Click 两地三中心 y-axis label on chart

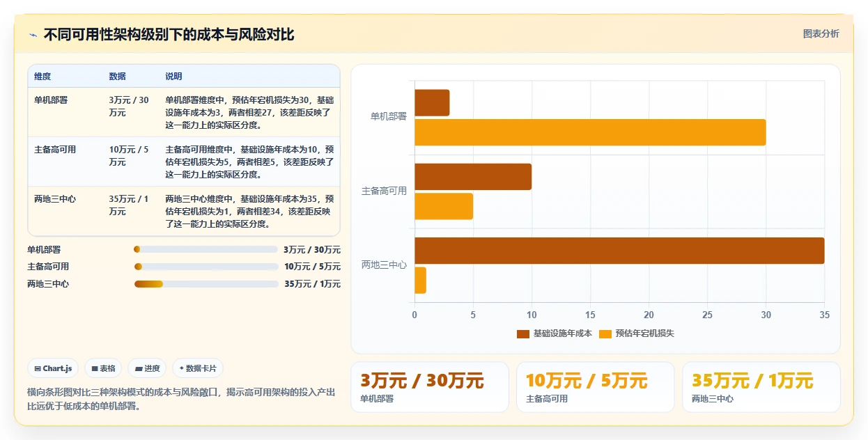[384, 265]
